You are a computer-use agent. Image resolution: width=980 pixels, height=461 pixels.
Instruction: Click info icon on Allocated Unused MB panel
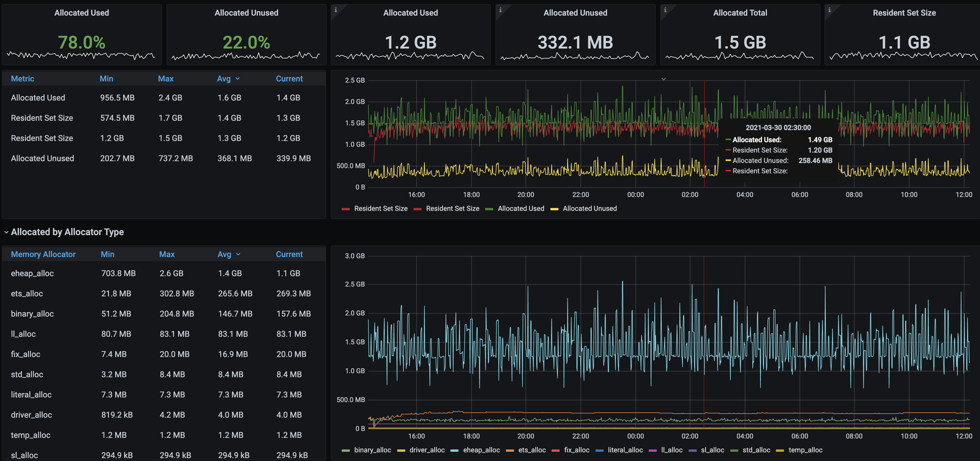[x=500, y=10]
